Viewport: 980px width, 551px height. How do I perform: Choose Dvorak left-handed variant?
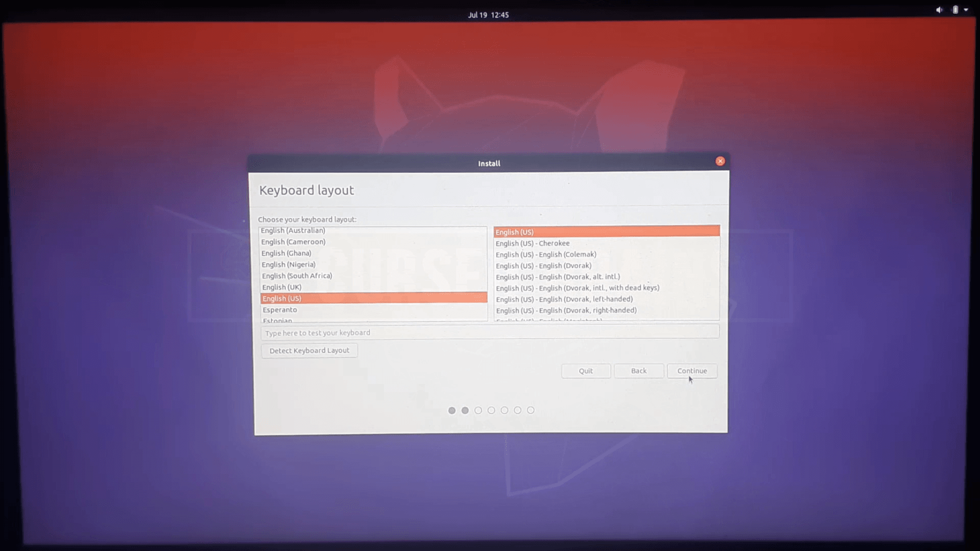click(x=607, y=299)
